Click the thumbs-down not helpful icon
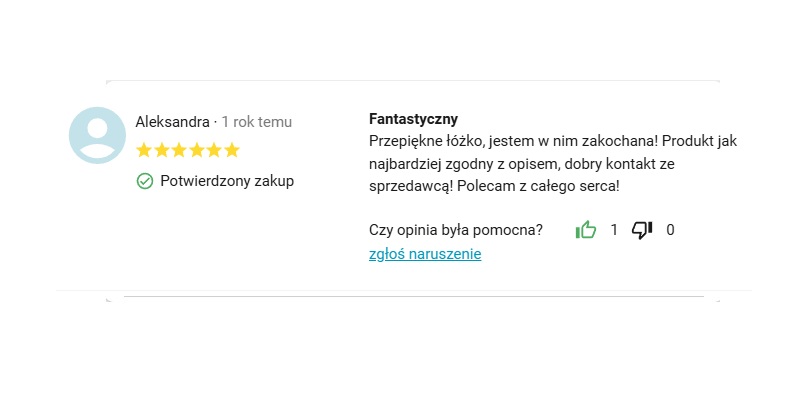 tap(642, 230)
